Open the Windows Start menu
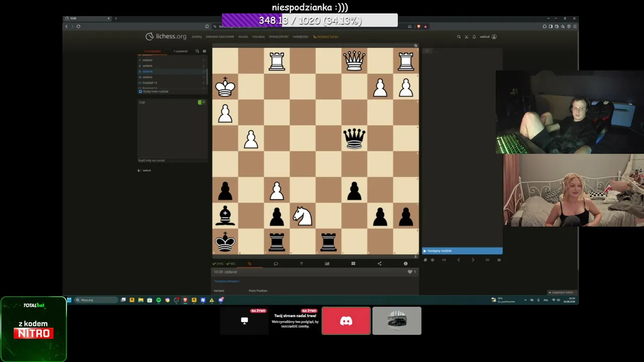 (69, 300)
